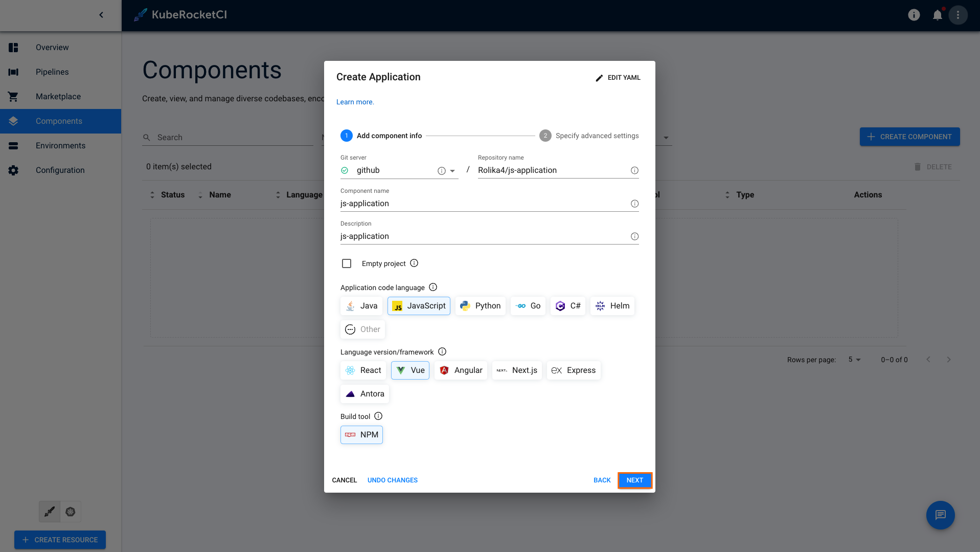Tick the Empty project checkbox

(347, 263)
